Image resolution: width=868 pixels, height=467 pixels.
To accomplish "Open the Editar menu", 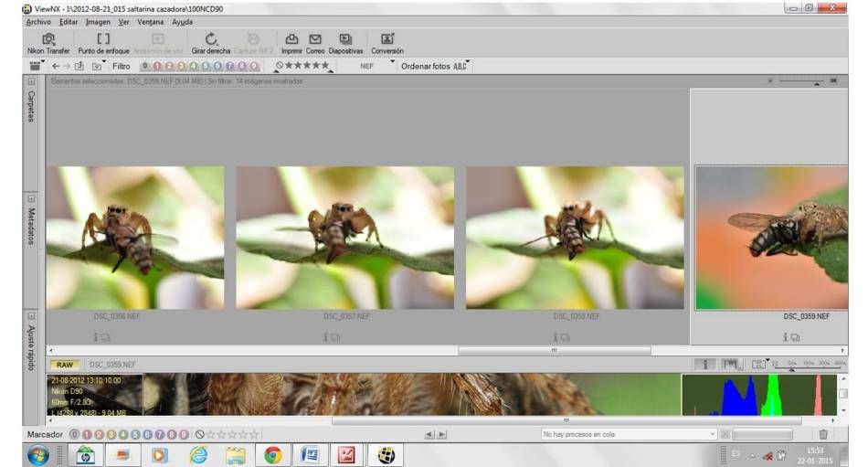I will tap(69, 22).
